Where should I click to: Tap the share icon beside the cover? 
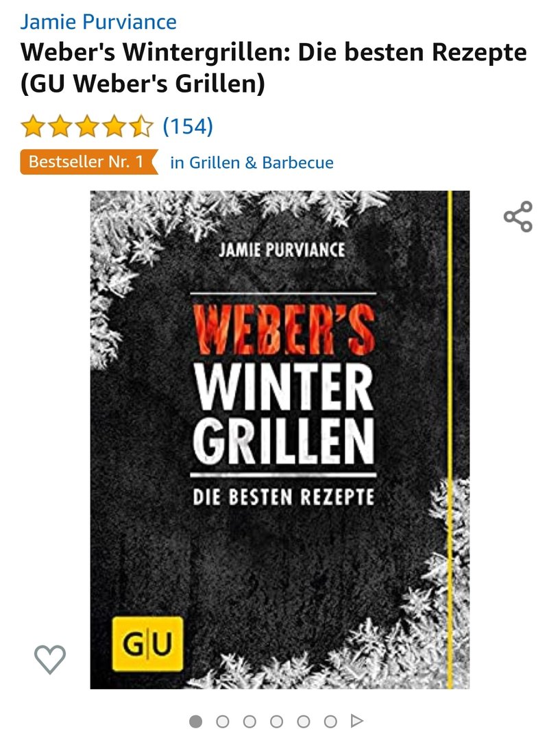518,217
